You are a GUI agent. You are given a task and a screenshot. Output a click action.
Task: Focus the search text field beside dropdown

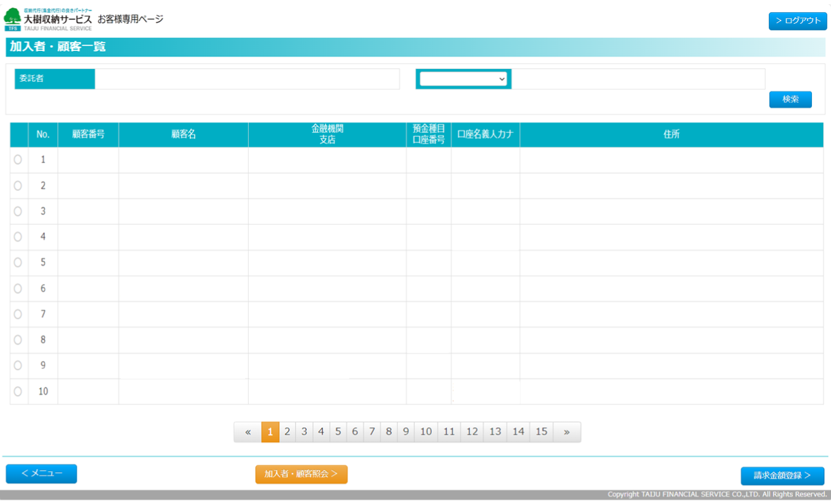[x=638, y=79]
